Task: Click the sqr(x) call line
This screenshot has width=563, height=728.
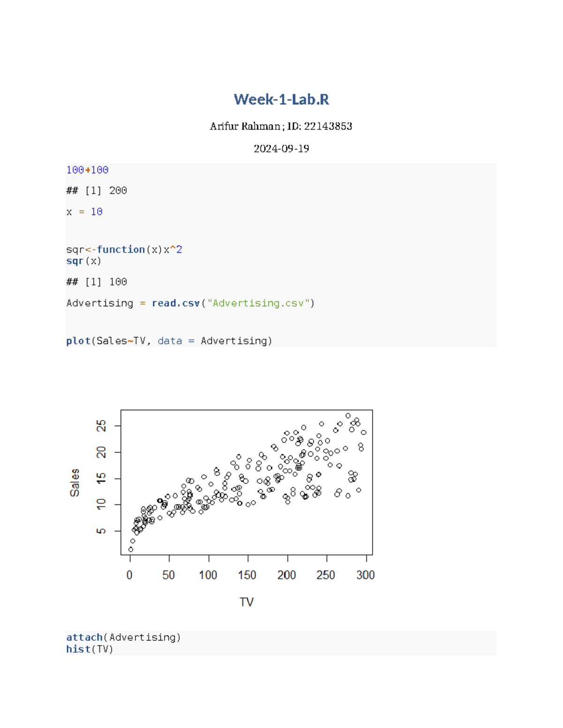Action: click(84, 261)
